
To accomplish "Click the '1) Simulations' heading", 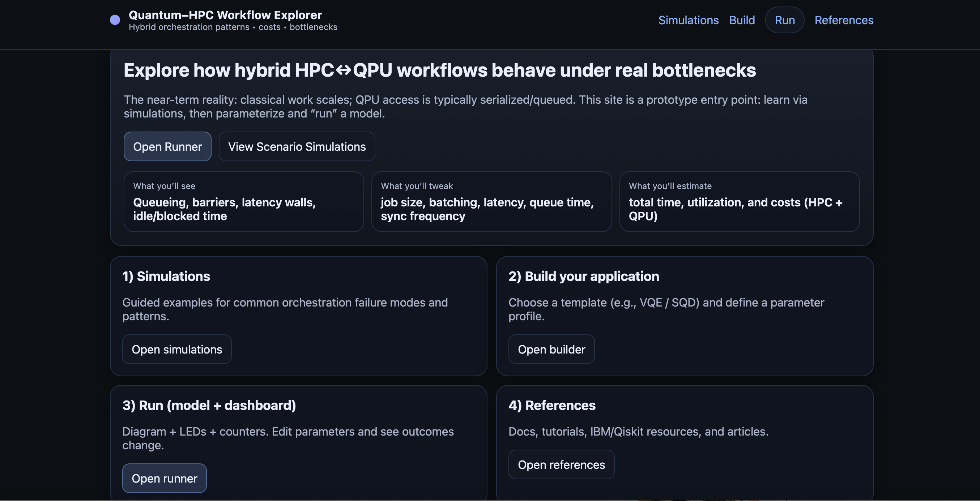I will click(x=166, y=276).
